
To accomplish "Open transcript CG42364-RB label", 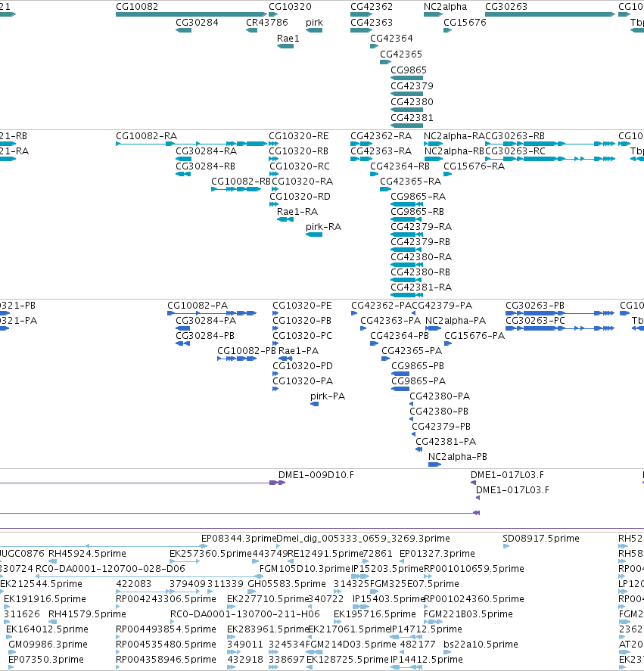I will [400, 166].
